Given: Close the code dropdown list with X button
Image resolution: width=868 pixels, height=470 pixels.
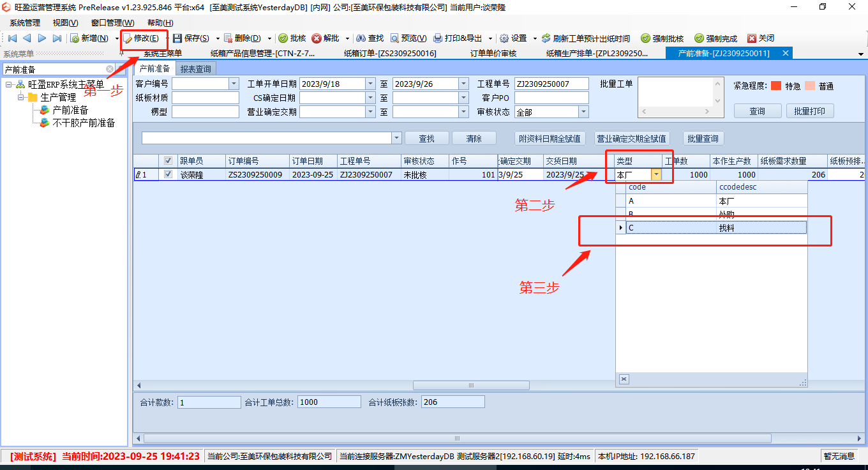Looking at the screenshot, I should [x=624, y=379].
